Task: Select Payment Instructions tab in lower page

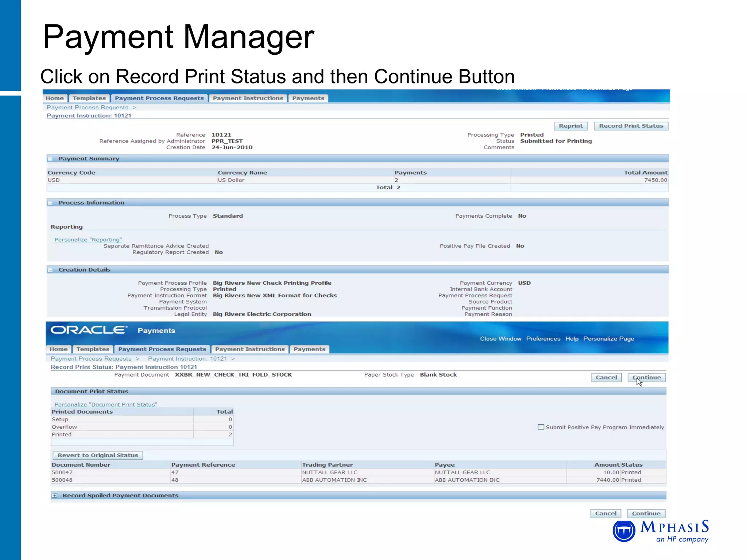Action: tap(250, 349)
